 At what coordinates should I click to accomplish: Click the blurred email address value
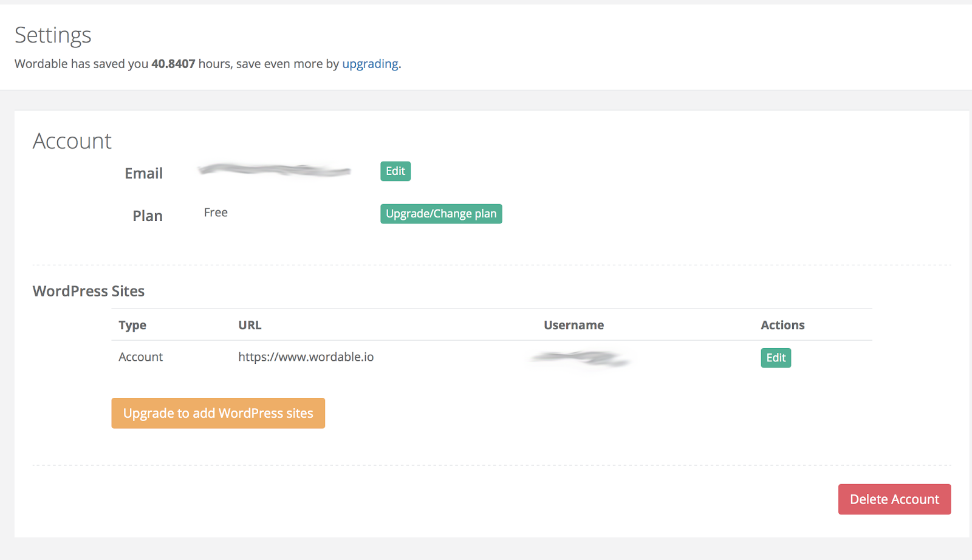point(275,171)
